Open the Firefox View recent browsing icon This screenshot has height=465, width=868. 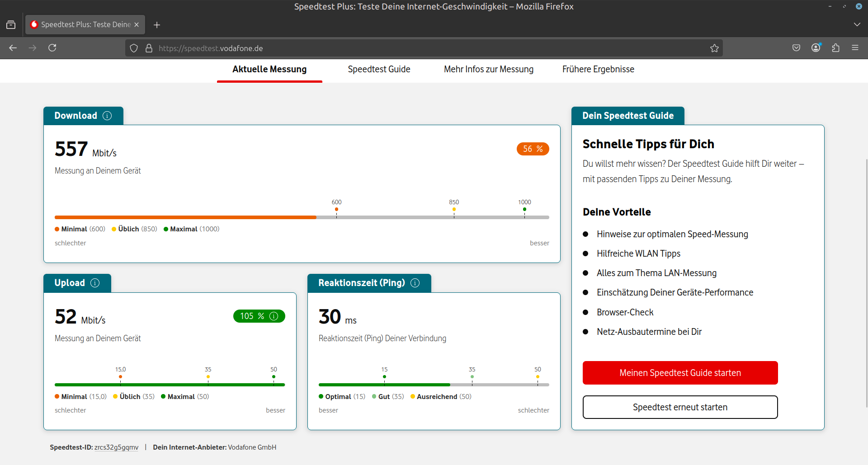tap(11, 25)
